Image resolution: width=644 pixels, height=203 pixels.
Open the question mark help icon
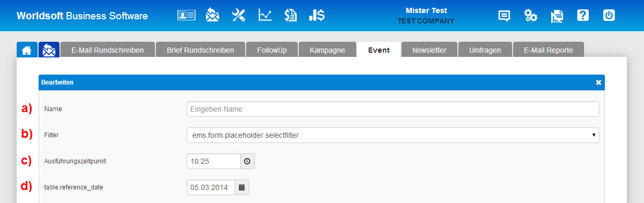(x=583, y=16)
